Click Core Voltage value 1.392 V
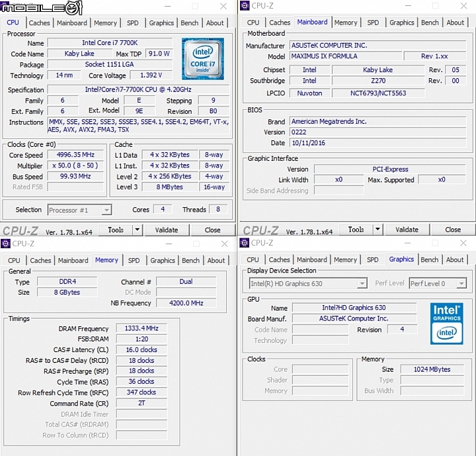 point(151,75)
